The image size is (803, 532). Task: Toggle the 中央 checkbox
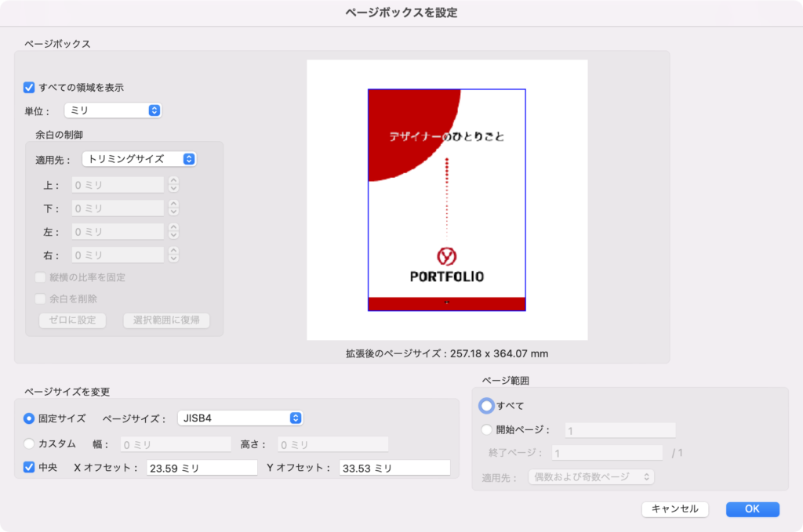[x=29, y=467]
